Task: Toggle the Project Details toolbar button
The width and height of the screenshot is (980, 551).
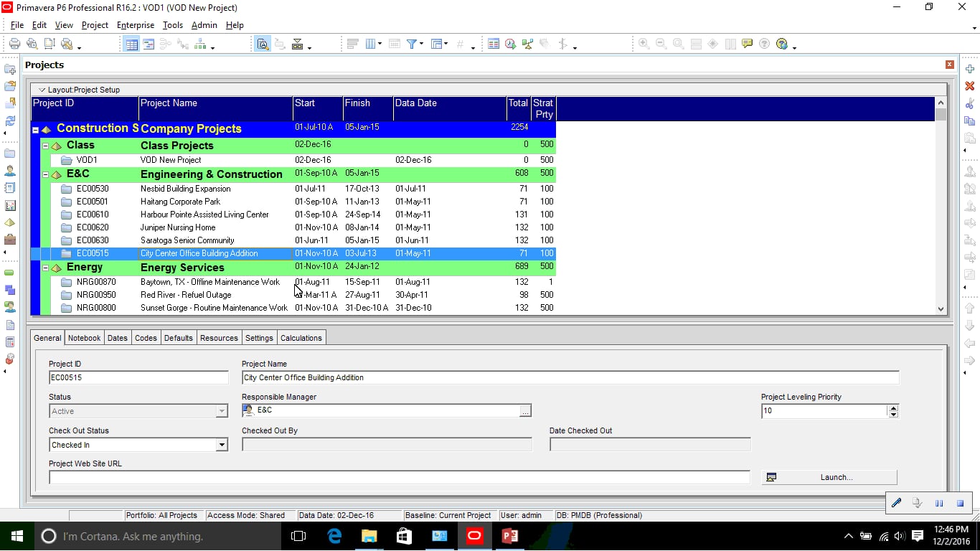Action: coord(263,44)
